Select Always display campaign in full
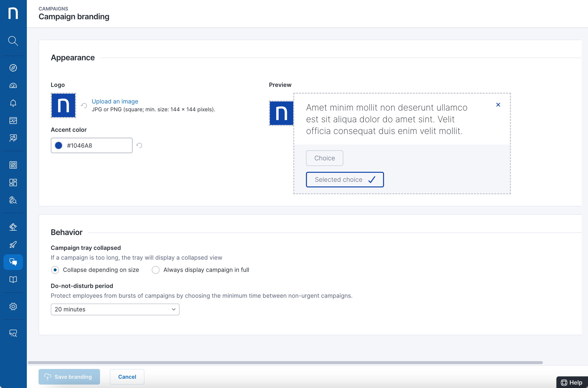Screen dimensions: 588x388 pyautogui.click(x=156, y=270)
